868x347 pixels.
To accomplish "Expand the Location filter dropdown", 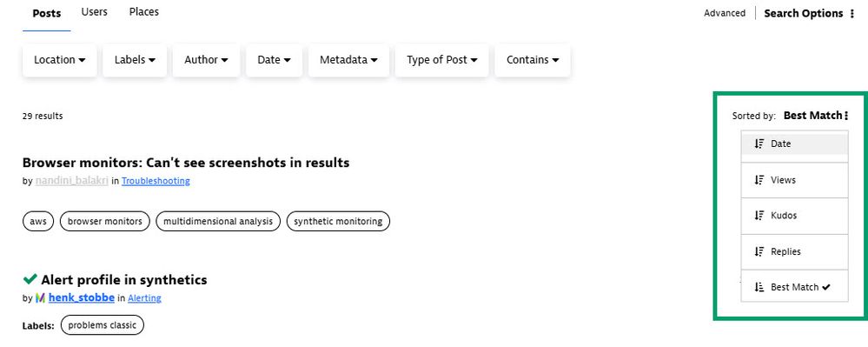I will click(60, 60).
